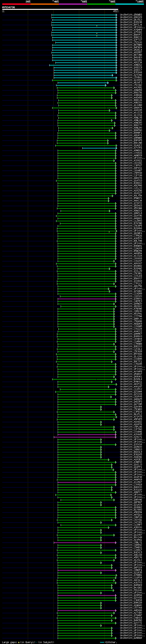Screen dimensions: 146x644
Task: Click the orange 20–40% identity legend segment
Action: (45, 4)
